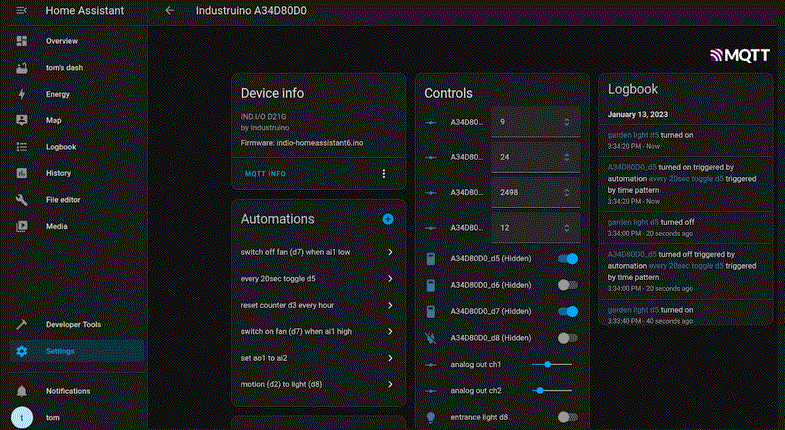Open the Notifications bell icon
This screenshot has width=785, height=430.
click(x=22, y=391)
